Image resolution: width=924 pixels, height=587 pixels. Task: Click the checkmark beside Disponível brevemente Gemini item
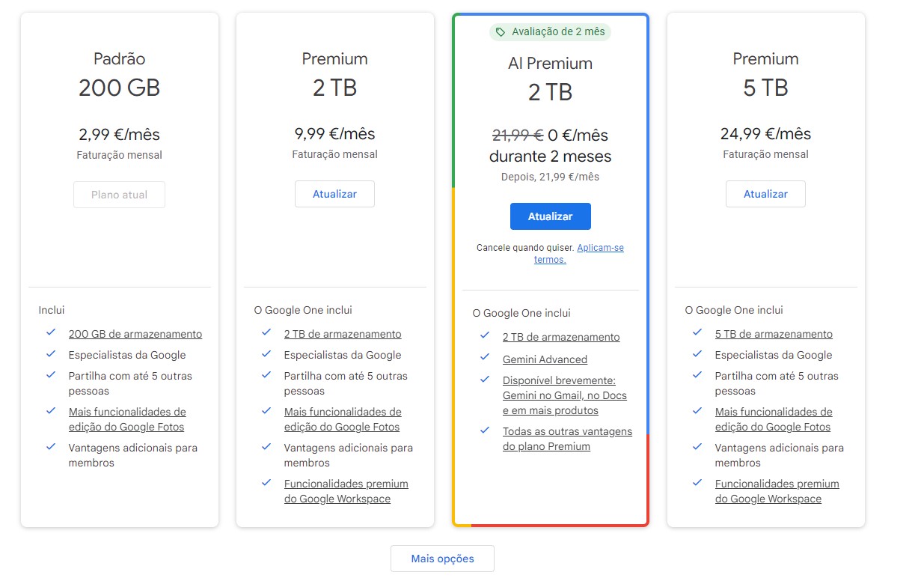click(x=486, y=380)
